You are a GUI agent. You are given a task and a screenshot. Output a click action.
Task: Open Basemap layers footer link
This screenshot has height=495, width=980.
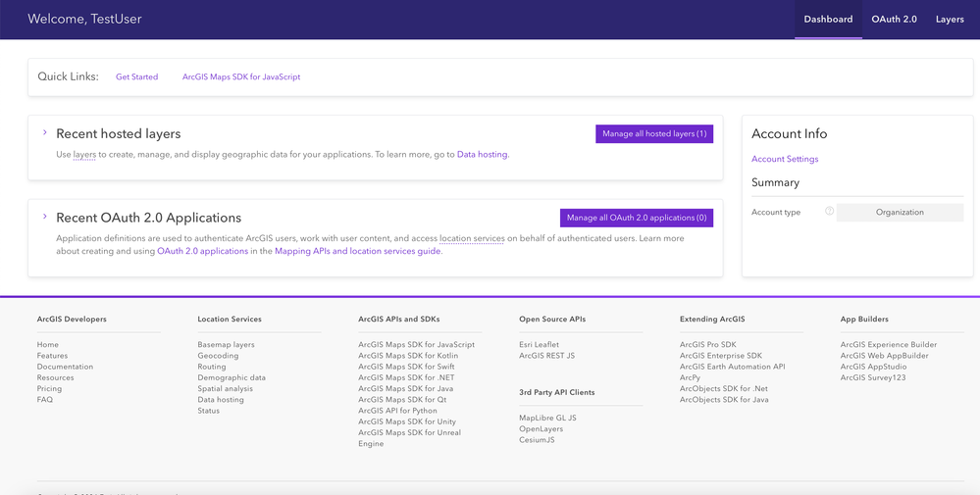226,345
